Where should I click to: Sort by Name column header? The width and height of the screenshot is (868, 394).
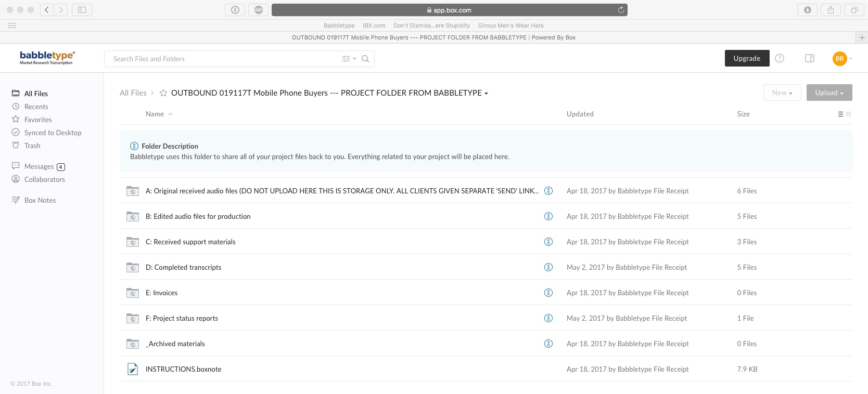pos(159,114)
